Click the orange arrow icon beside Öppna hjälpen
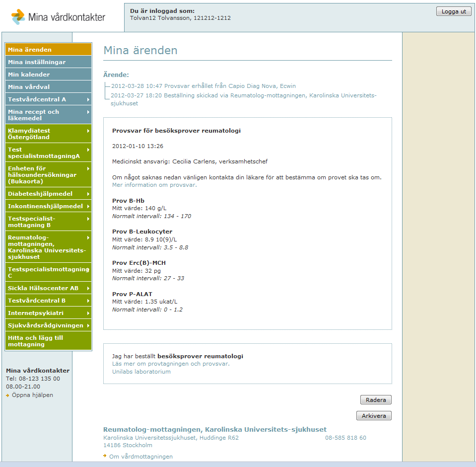The height and width of the screenshot is (467, 476). [x=7, y=395]
